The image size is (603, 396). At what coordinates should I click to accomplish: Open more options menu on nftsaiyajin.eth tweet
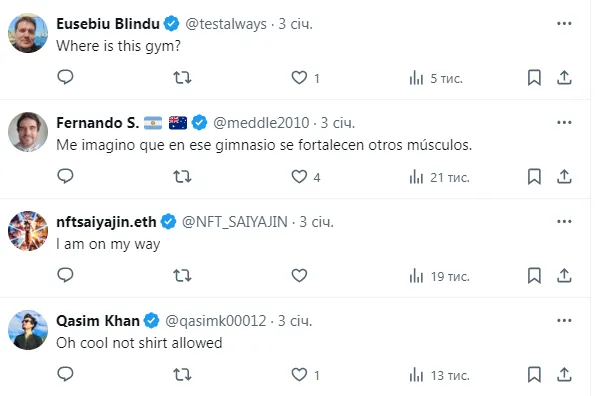[564, 221]
